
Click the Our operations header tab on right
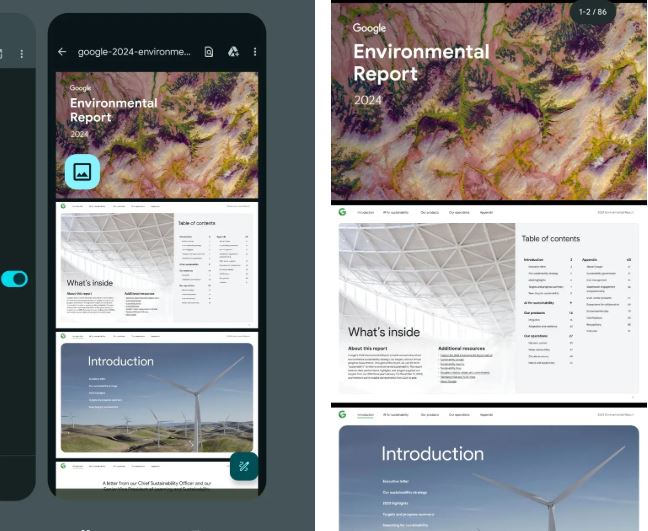[x=459, y=213]
